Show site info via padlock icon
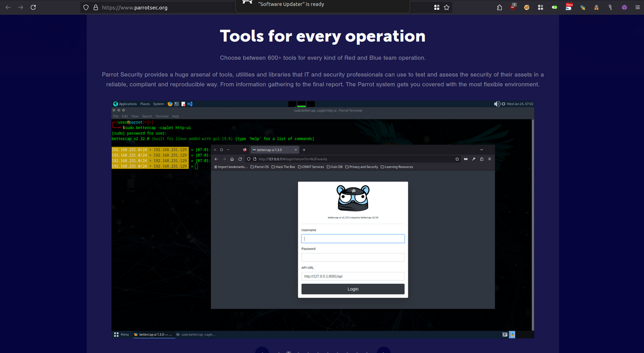Viewport: 644px width, 353px height. click(x=95, y=8)
